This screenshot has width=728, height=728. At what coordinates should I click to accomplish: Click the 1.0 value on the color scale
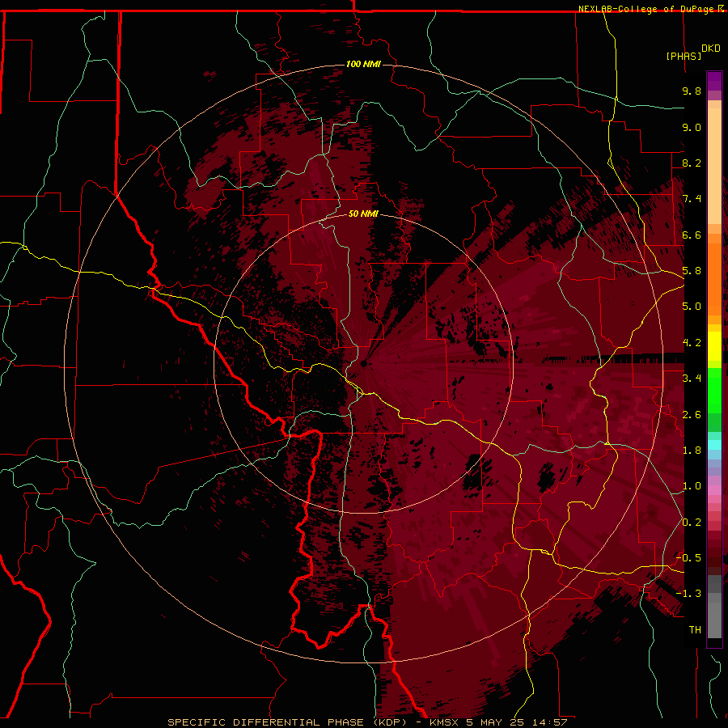(x=692, y=486)
